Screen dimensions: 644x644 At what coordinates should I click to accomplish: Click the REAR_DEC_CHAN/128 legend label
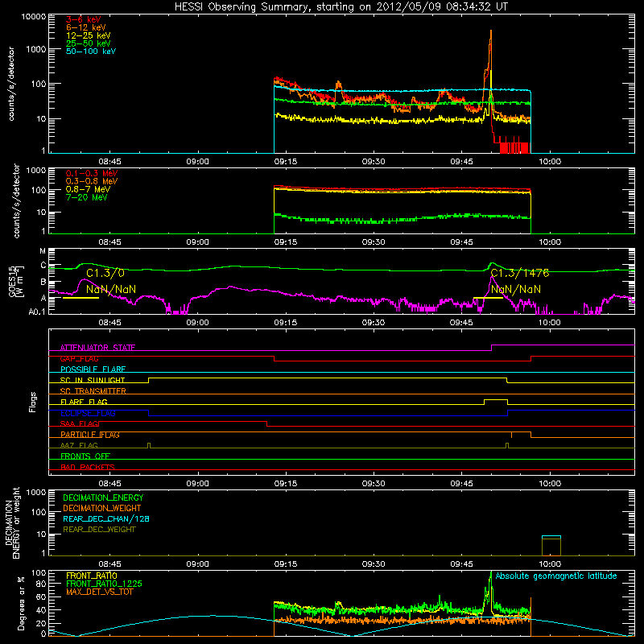[x=106, y=518]
